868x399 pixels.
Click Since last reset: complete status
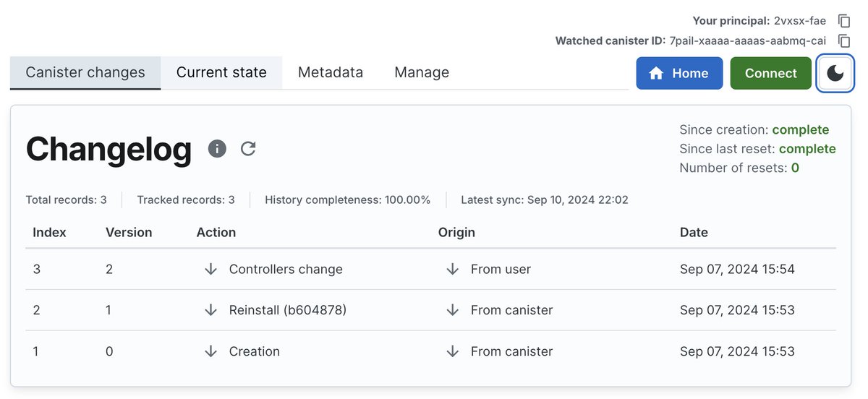(x=758, y=149)
